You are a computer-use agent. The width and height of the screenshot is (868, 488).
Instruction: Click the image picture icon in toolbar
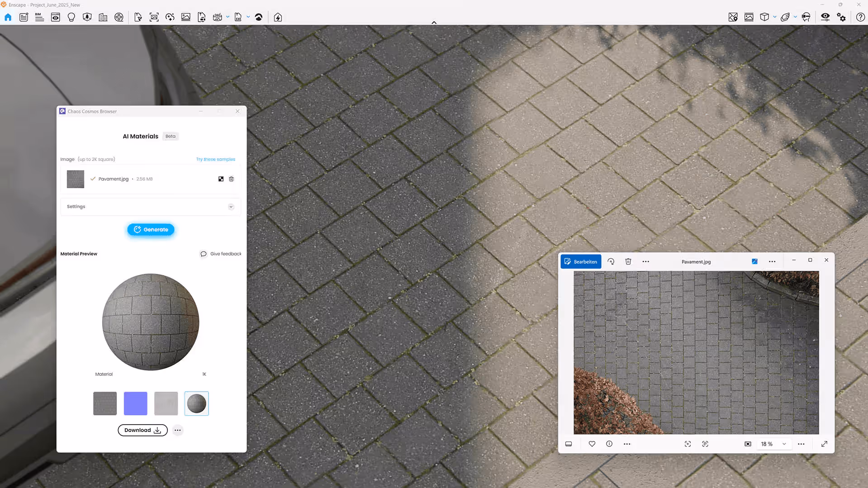[186, 17]
